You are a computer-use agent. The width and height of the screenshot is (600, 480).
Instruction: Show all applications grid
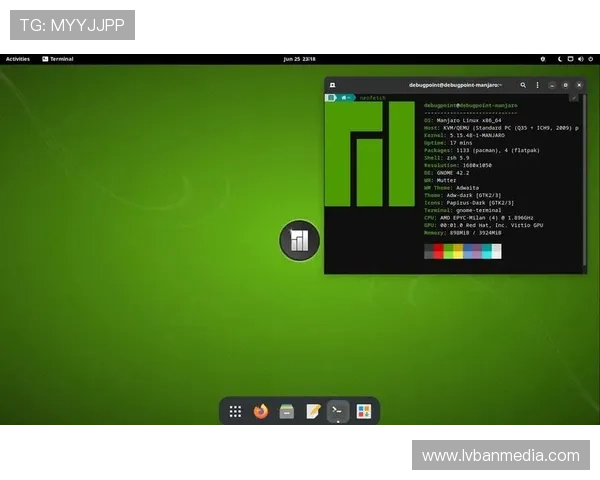(235, 411)
